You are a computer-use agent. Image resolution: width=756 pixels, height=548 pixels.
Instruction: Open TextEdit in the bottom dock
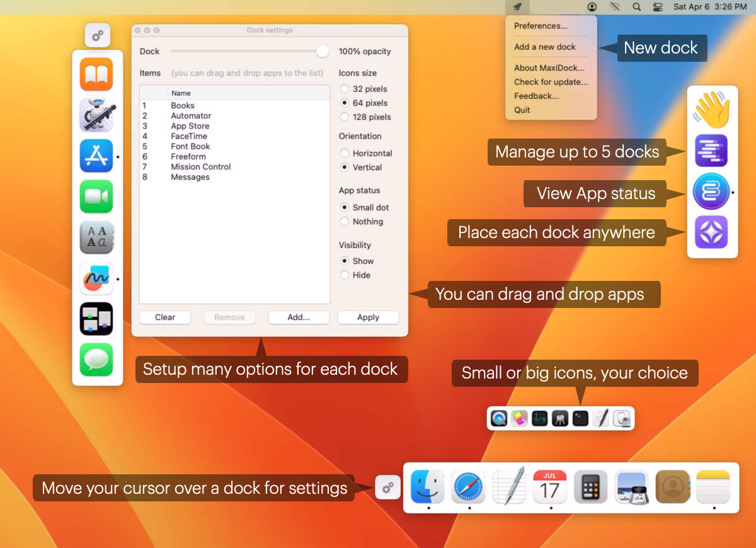click(x=509, y=487)
